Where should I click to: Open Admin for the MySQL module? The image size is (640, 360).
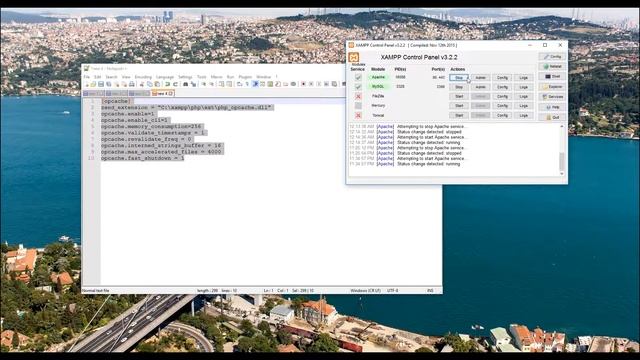tap(480, 87)
